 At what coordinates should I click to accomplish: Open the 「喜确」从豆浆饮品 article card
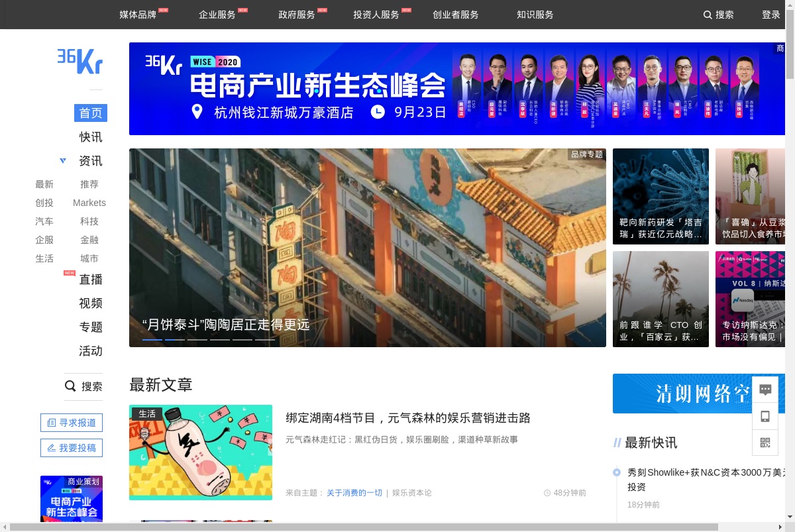[750, 196]
